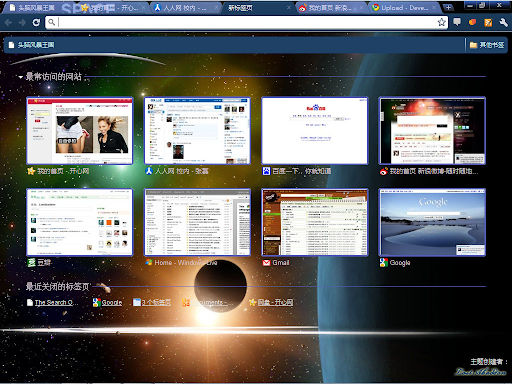Switch to the 开心网 tab
Viewport: 512px width, 384px height.
112,8
